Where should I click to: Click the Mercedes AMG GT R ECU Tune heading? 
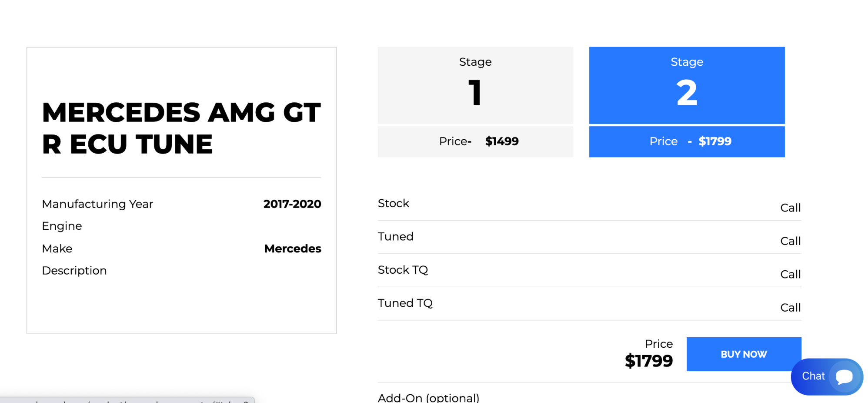tap(181, 128)
